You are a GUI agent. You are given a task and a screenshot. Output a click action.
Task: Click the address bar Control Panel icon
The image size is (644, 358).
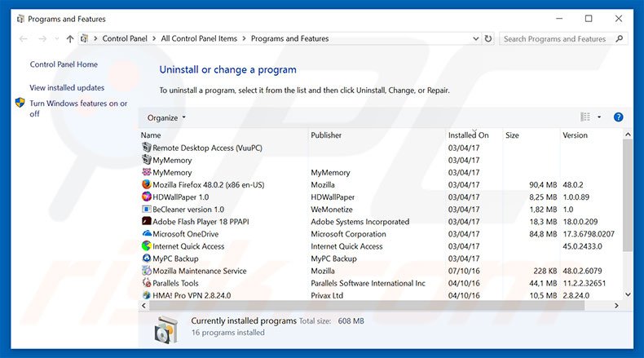[85, 38]
